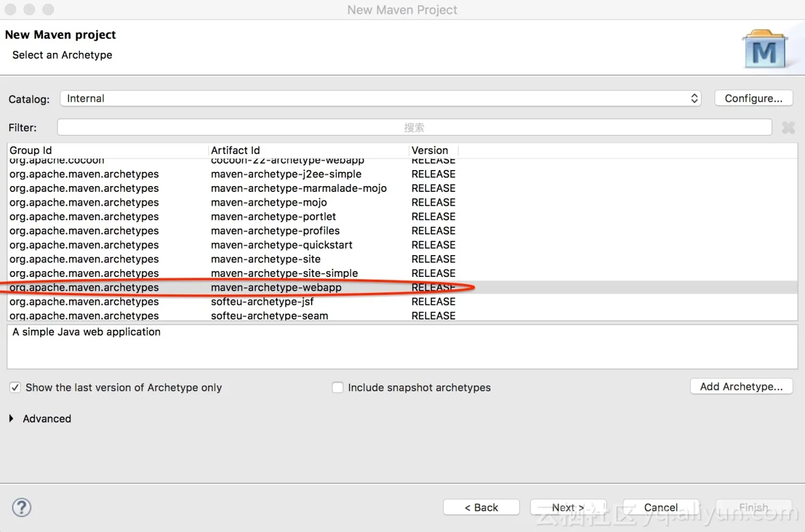Select the maven-archetype-j2ee-simple row
Image resolution: width=805 pixels, height=532 pixels.
tap(402, 174)
